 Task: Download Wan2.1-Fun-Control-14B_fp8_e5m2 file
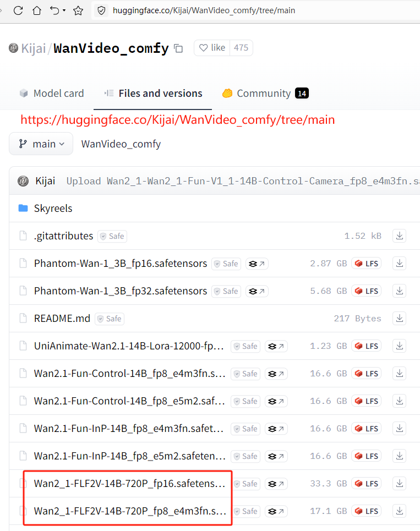click(400, 401)
